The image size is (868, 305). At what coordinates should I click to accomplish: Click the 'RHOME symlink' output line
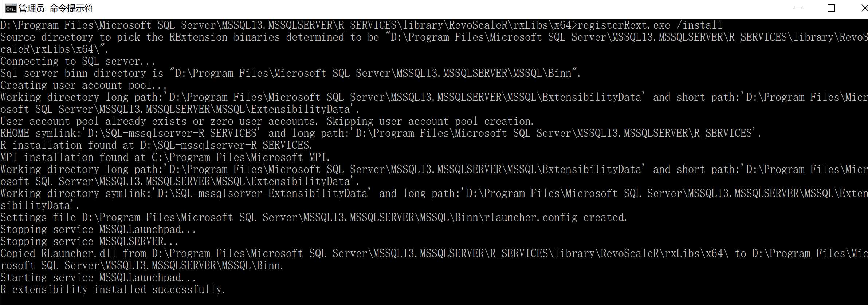381,133
